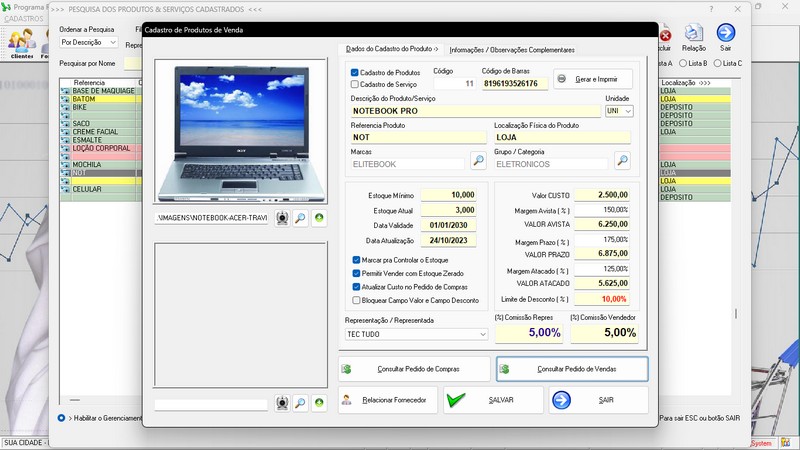Click the Clientes toolbar icon

coord(22,42)
